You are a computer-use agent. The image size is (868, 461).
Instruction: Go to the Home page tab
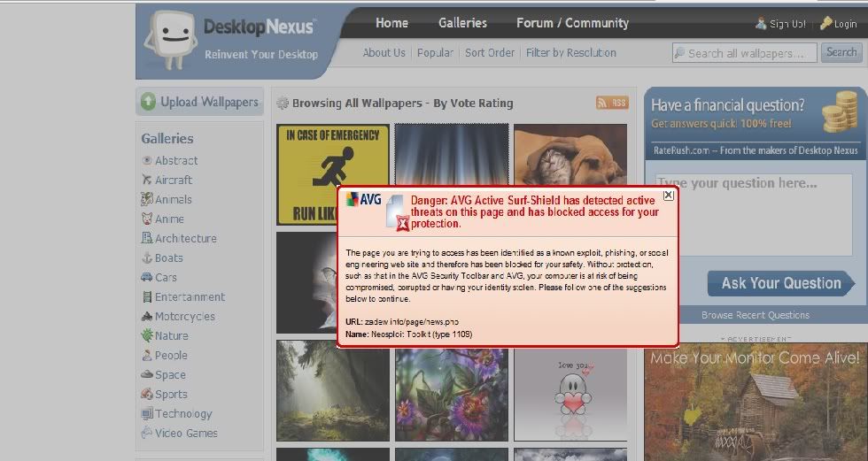[x=391, y=23]
